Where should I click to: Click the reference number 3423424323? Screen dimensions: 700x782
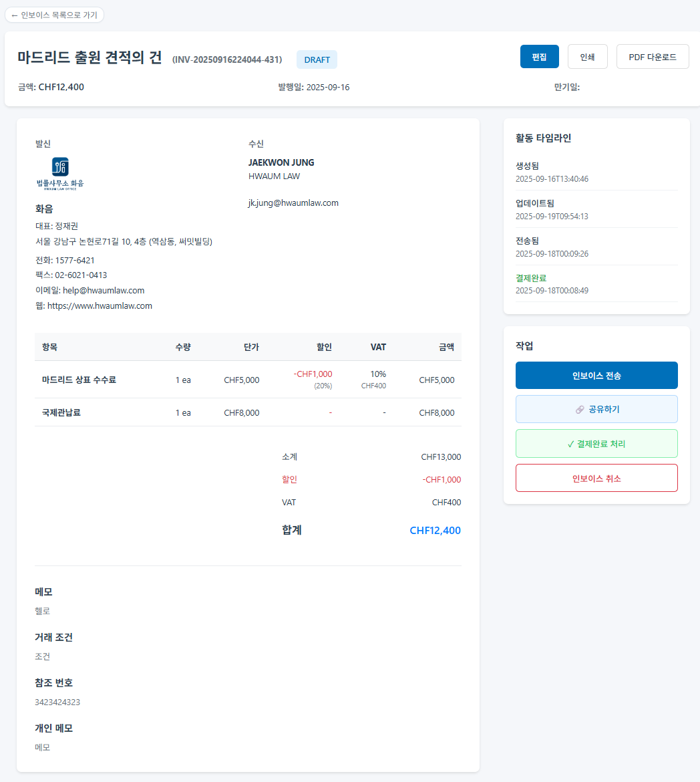[57, 702]
